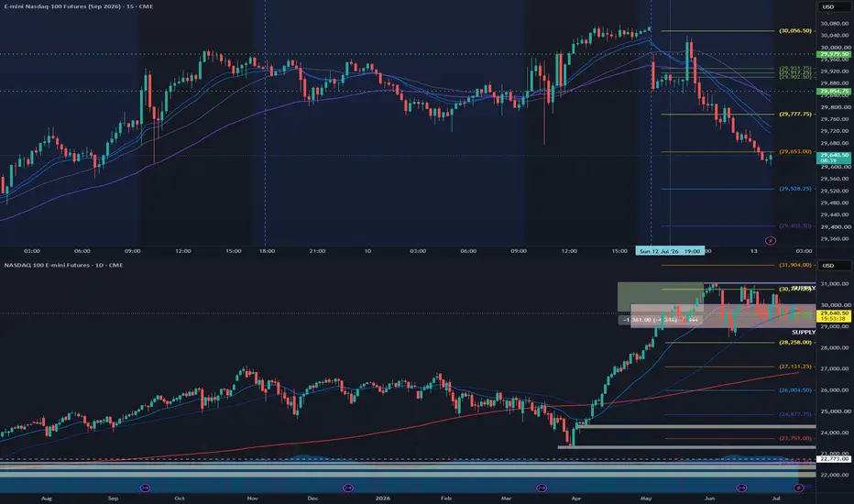Image resolution: width=854 pixels, height=504 pixels.
Task: Click the 25,000.00 price axis value
Action: (835, 411)
